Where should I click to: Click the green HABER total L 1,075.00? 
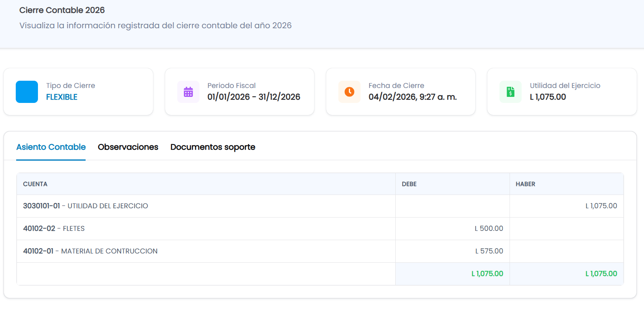[x=601, y=274]
